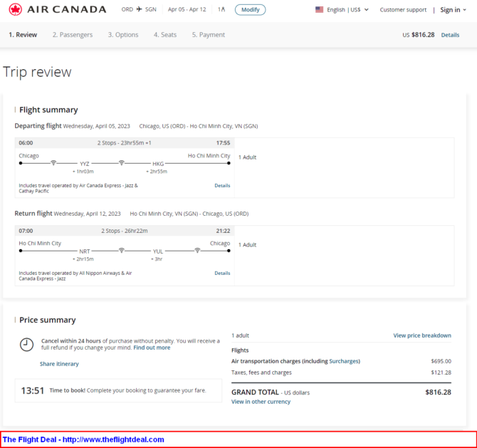Screen dimensions: 477x448
Task: Go to the 3. Options step
Action: (123, 35)
